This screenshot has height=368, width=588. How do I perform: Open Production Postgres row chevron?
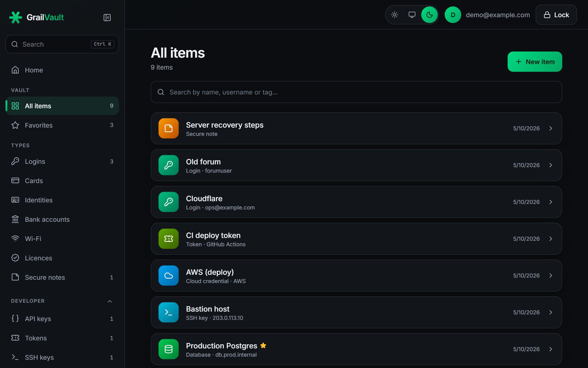pyautogui.click(x=551, y=349)
